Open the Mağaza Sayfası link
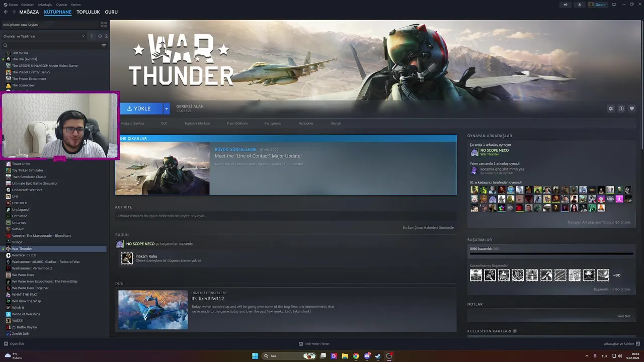The height and width of the screenshot is (362, 644). (x=132, y=123)
